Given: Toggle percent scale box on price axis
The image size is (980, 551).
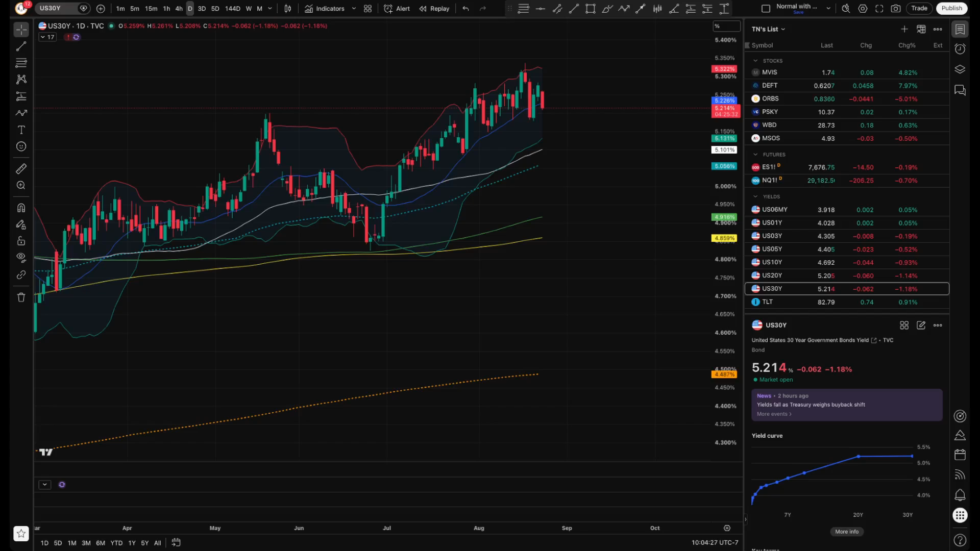Looking at the screenshot, I should click(x=726, y=26).
